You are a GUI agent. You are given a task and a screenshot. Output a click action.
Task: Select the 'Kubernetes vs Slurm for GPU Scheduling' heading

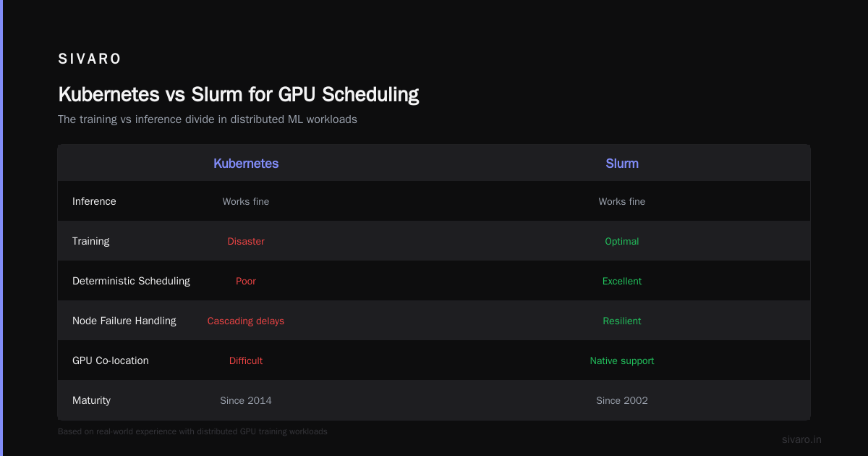click(238, 95)
